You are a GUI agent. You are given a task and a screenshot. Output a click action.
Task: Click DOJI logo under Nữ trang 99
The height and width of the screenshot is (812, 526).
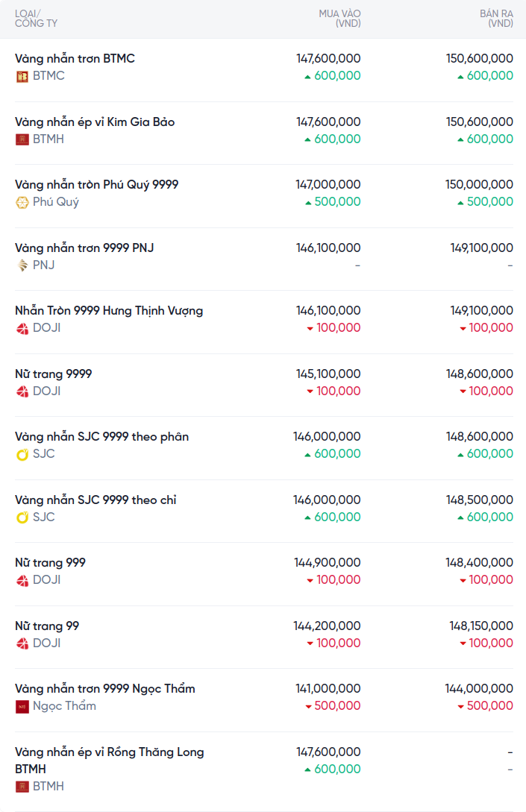point(22,643)
